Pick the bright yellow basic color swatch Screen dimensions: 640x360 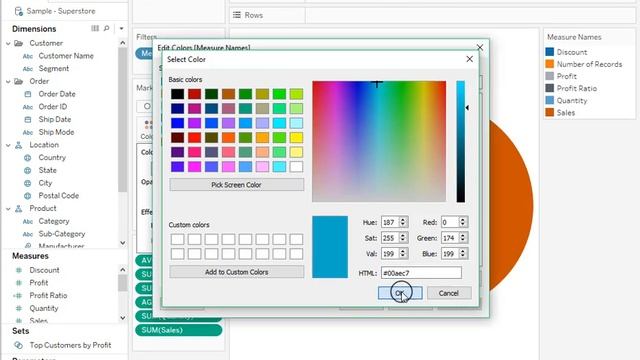296,138
